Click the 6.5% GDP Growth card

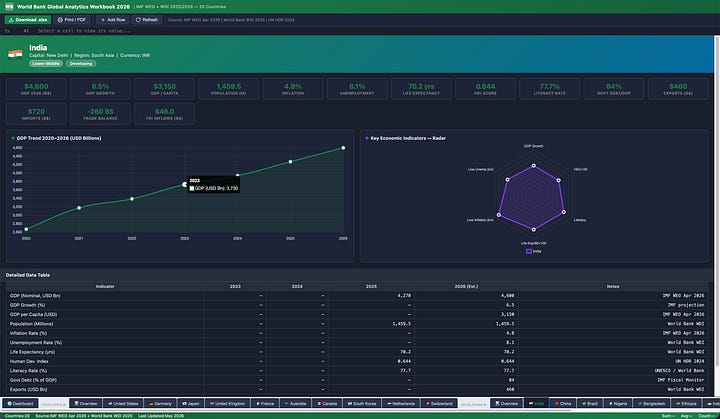click(x=100, y=89)
